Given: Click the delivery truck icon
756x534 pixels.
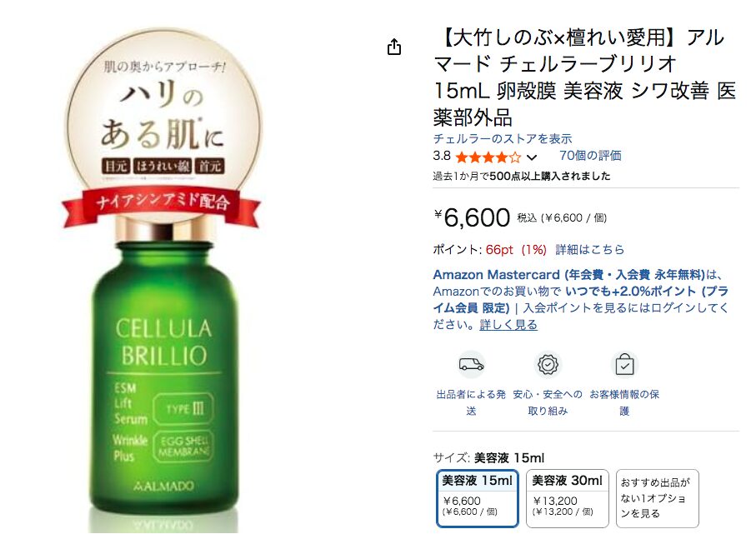Looking at the screenshot, I should pyautogui.click(x=471, y=364).
